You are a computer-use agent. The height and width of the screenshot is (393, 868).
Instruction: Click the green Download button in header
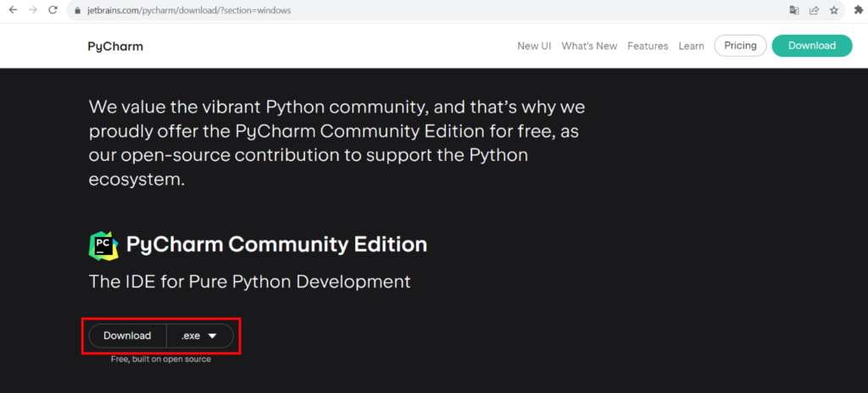[811, 46]
